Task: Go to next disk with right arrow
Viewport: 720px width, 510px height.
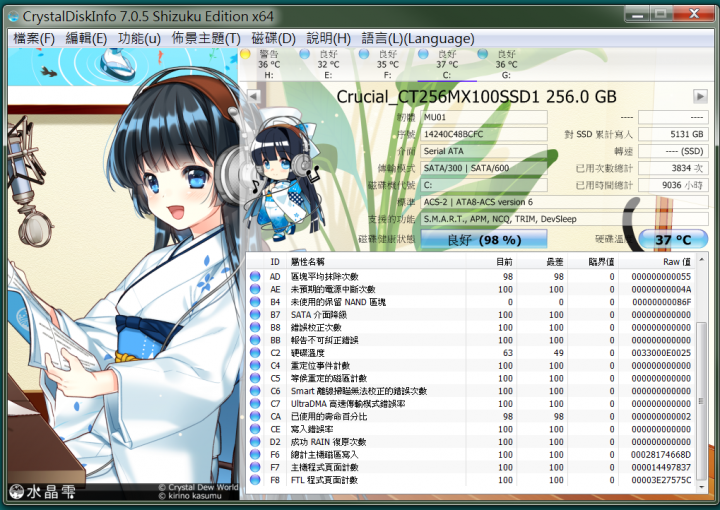Action: coord(700,96)
